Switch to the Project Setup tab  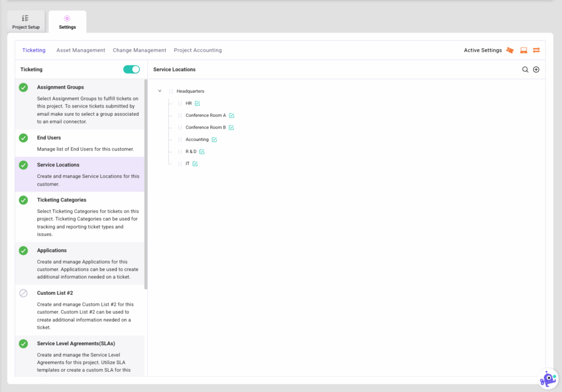tap(26, 22)
